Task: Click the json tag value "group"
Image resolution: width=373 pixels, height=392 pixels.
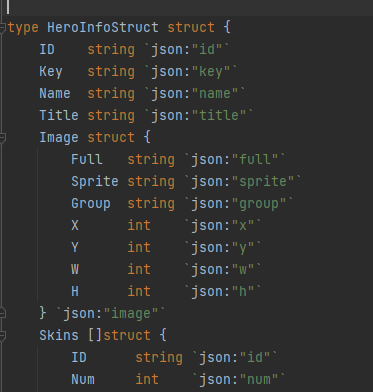Action: point(259,204)
